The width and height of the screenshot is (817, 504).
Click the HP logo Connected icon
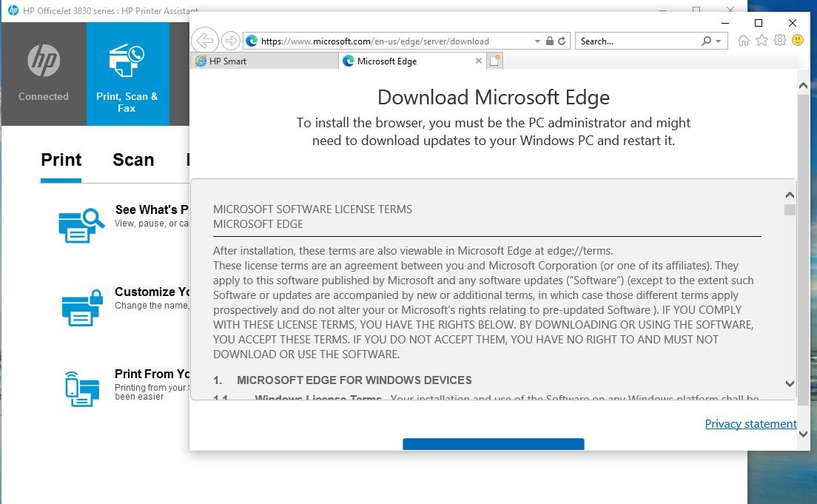tap(44, 61)
